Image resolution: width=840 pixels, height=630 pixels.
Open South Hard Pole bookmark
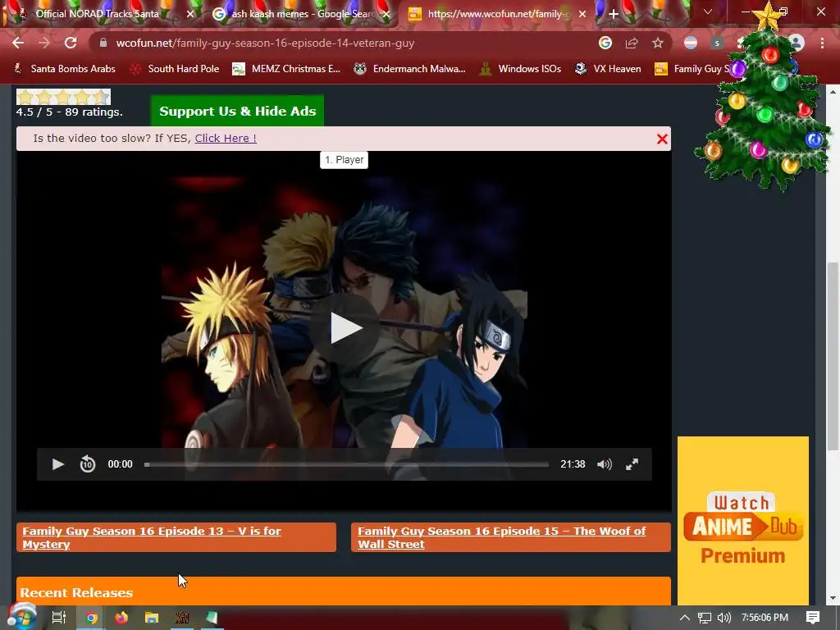[x=175, y=69]
